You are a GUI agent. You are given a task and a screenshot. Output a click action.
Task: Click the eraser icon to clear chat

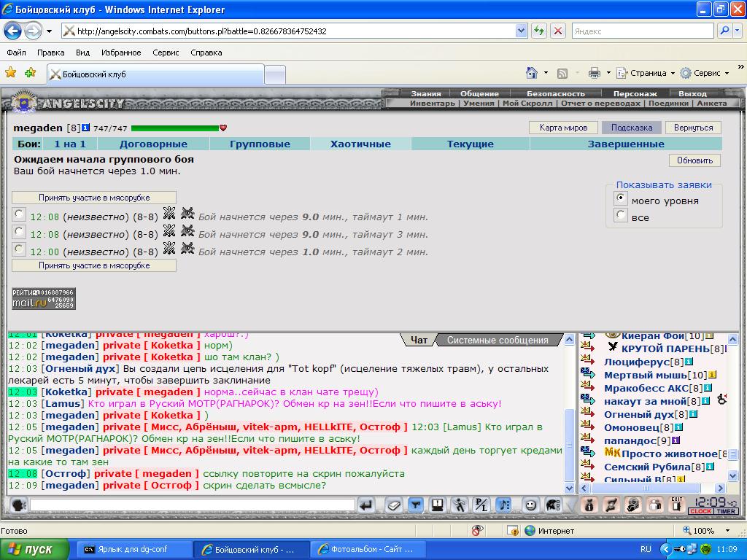point(393,505)
